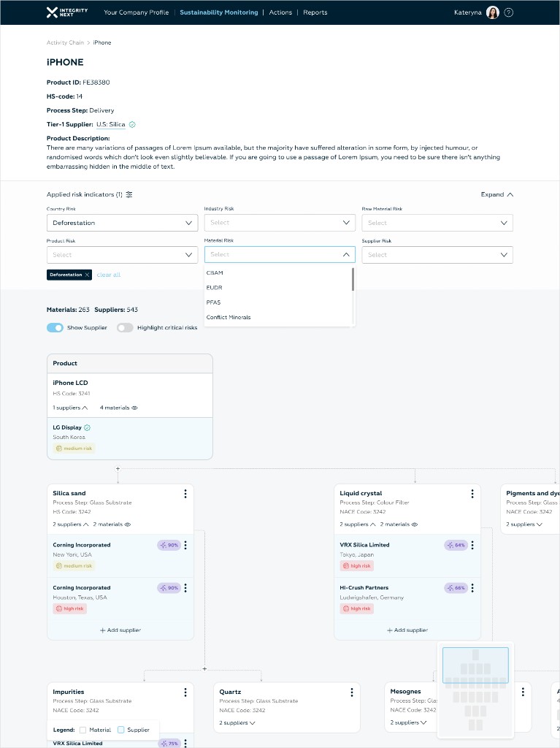The width and height of the screenshot is (560, 748).
Task: Go to the Reports tab
Action: pyautogui.click(x=315, y=12)
